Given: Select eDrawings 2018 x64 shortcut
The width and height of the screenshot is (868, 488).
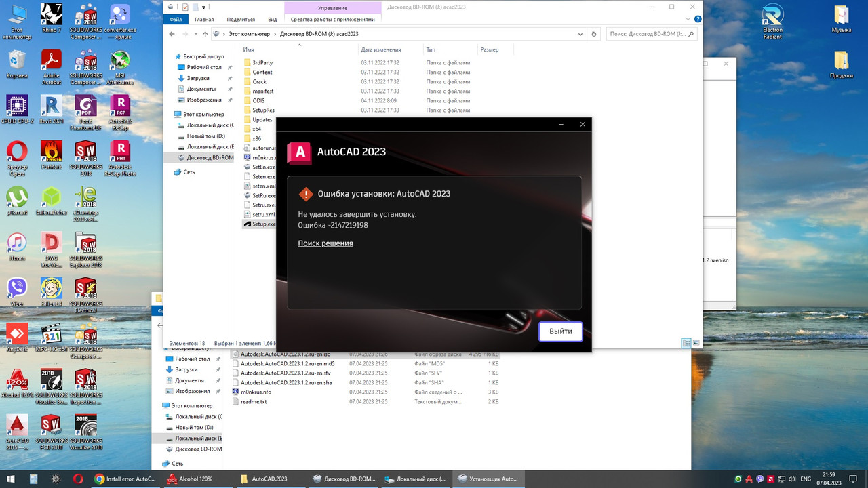Looking at the screenshot, I should [85, 203].
